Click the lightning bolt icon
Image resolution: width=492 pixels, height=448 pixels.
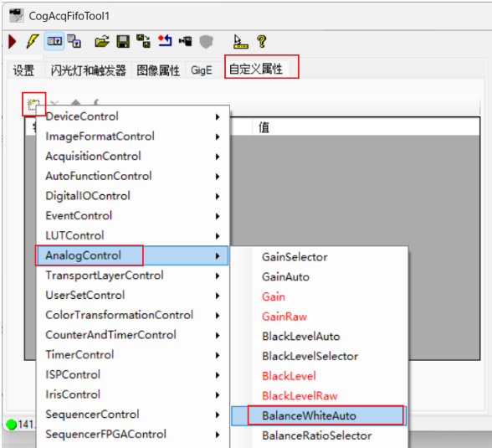click(33, 41)
